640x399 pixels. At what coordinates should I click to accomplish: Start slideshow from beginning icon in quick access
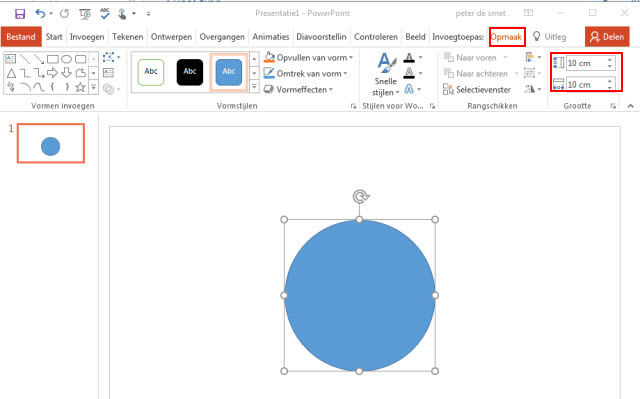(85, 14)
